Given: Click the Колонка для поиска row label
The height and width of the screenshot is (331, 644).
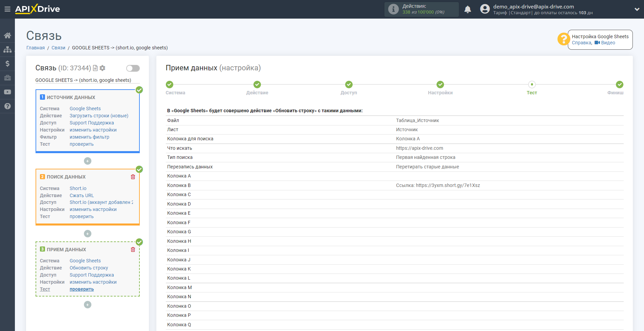Looking at the screenshot, I should [190, 139].
